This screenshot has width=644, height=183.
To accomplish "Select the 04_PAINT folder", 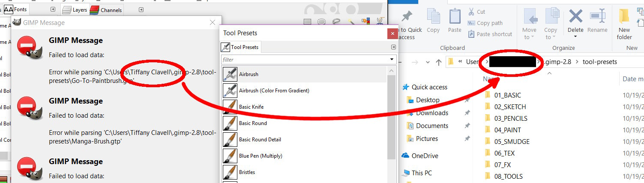I will point(503,130).
